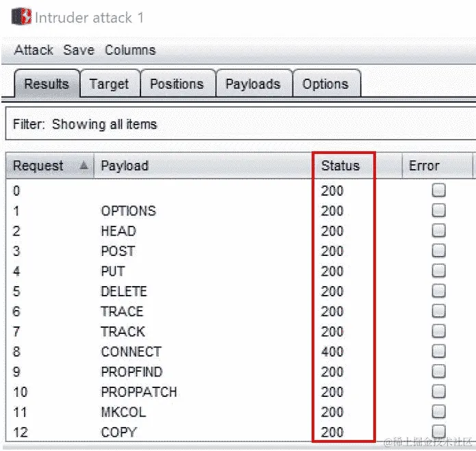Toggle Error checkbox for request 0

pyautogui.click(x=438, y=190)
